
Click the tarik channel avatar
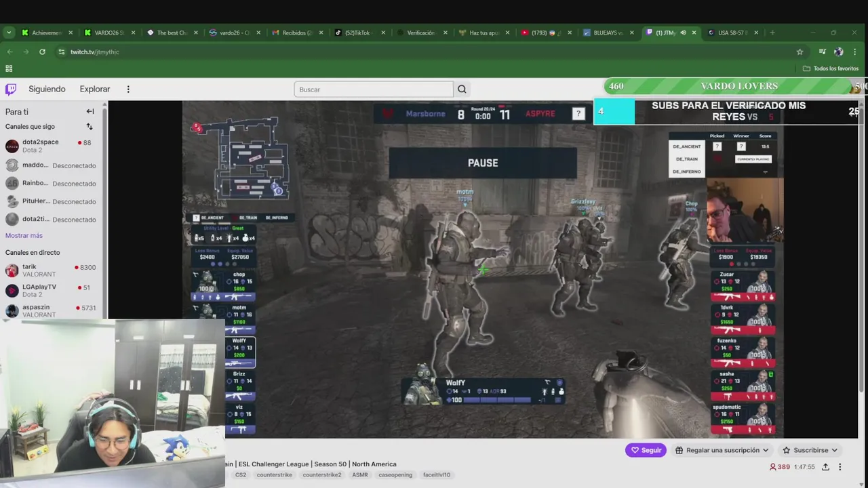point(12,270)
